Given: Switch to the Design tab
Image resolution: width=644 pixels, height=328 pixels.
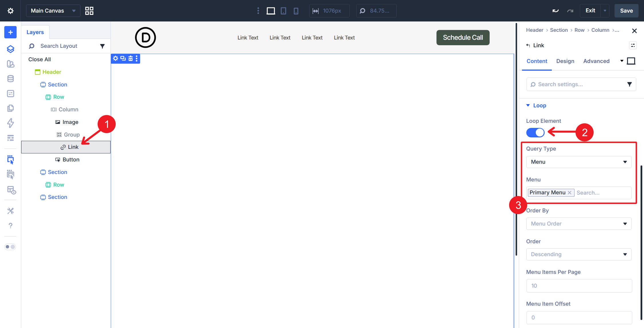Looking at the screenshot, I should [565, 61].
